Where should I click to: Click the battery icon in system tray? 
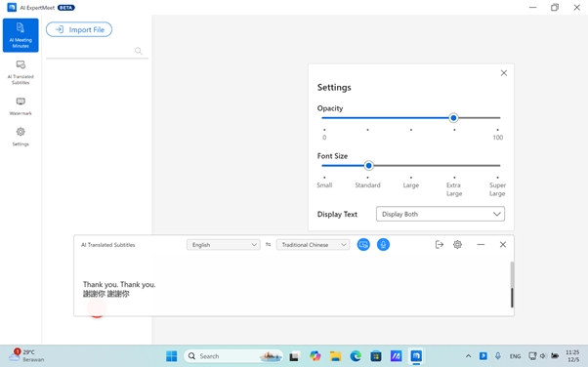[555, 356]
